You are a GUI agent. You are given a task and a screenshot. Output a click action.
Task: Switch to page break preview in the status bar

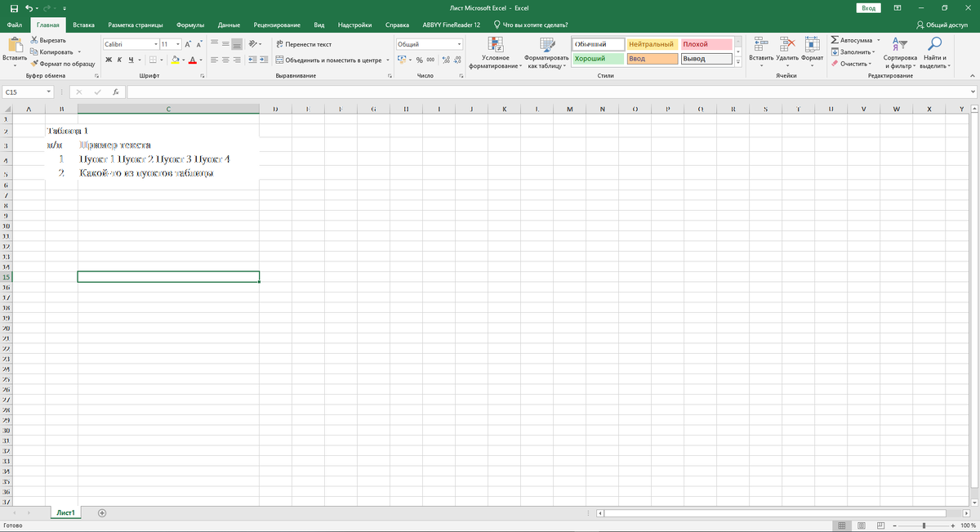[x=881, y=525]
